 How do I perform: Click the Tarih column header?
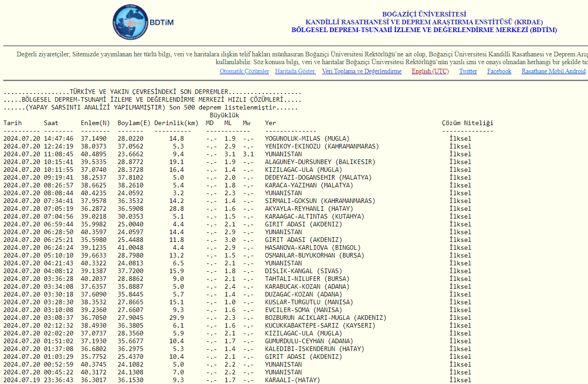click(13, 123)
